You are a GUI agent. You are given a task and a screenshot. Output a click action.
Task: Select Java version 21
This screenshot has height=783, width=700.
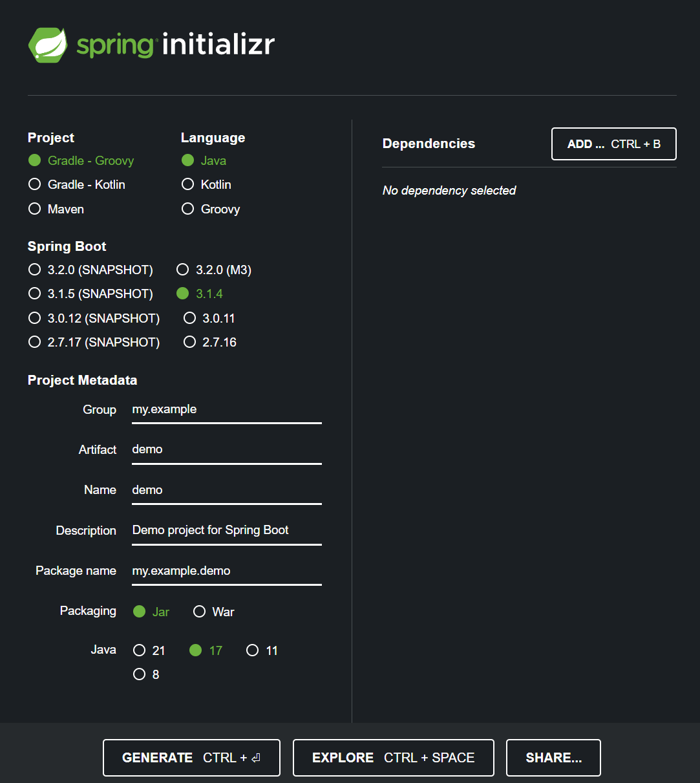(149, 650)
